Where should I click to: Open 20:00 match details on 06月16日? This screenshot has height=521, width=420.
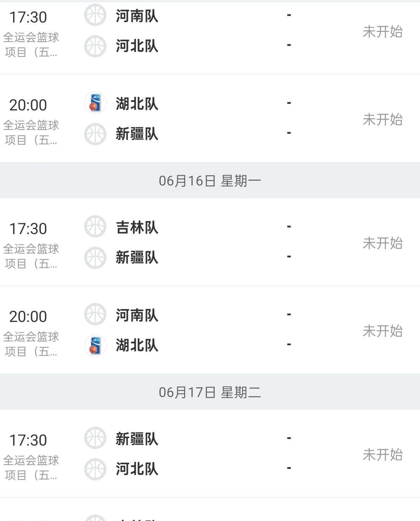[x=210, y=330]
